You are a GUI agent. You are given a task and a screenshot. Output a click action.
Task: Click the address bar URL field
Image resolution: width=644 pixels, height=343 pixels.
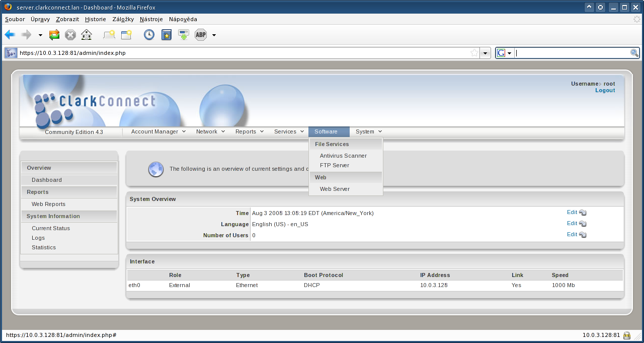[244, 53]
